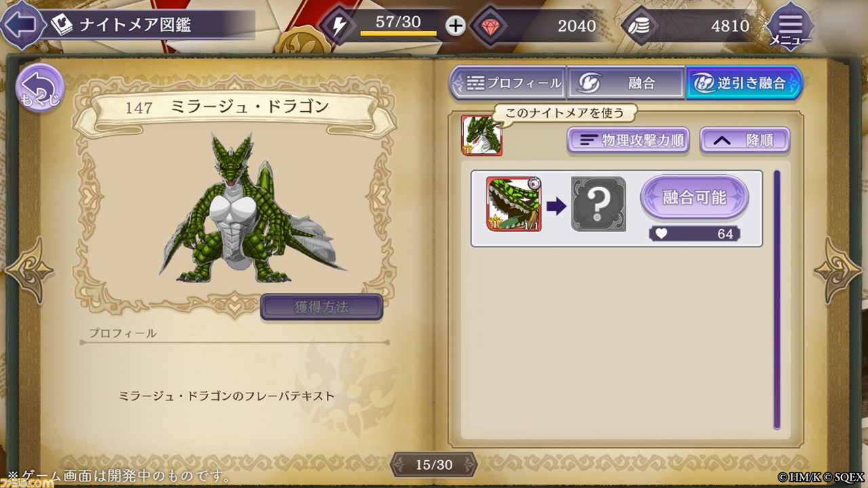Click the purple fusion list scrollbar
868x488 pixels.
coord(777,300)
